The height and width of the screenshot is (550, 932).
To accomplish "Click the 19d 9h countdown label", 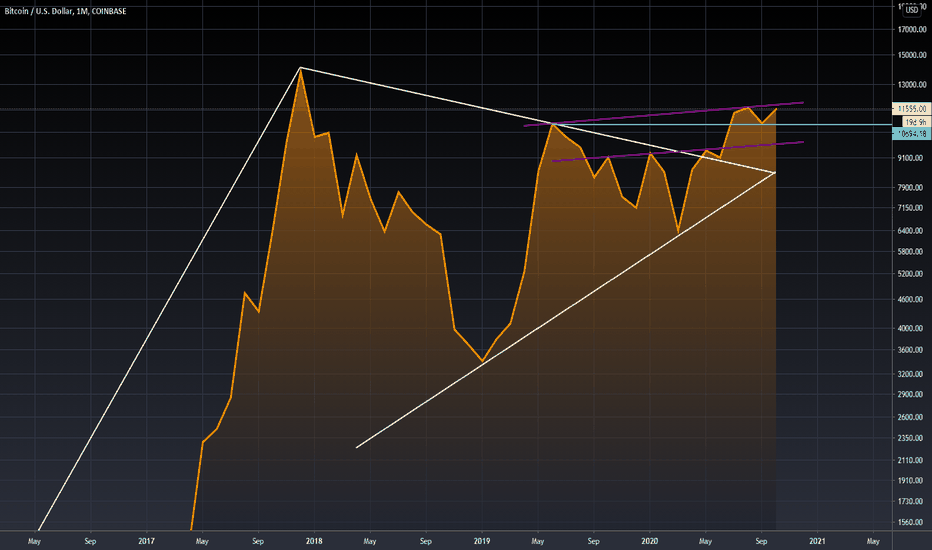I will point(916,122).
